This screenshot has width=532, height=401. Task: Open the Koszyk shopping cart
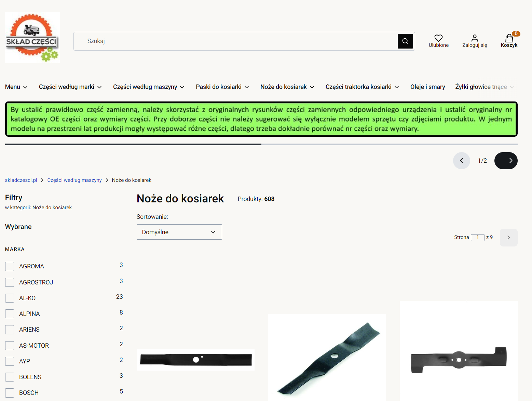pos(509,38)
